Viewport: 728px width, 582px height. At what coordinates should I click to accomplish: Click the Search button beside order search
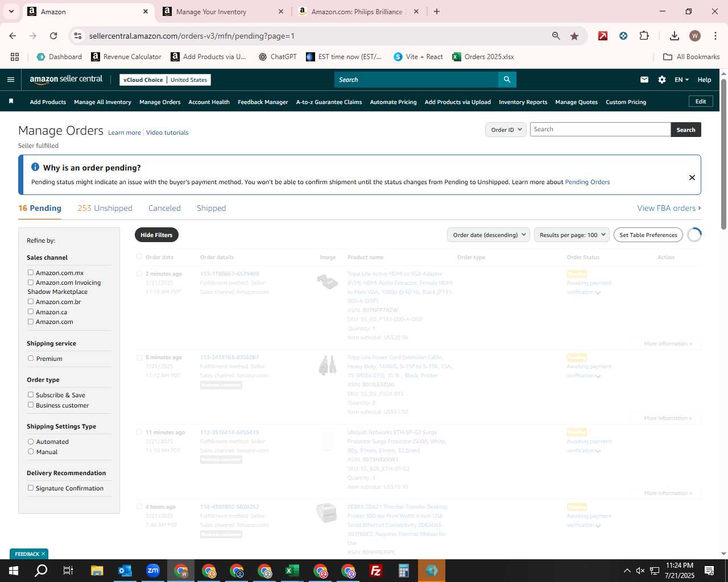coord(686,130)
